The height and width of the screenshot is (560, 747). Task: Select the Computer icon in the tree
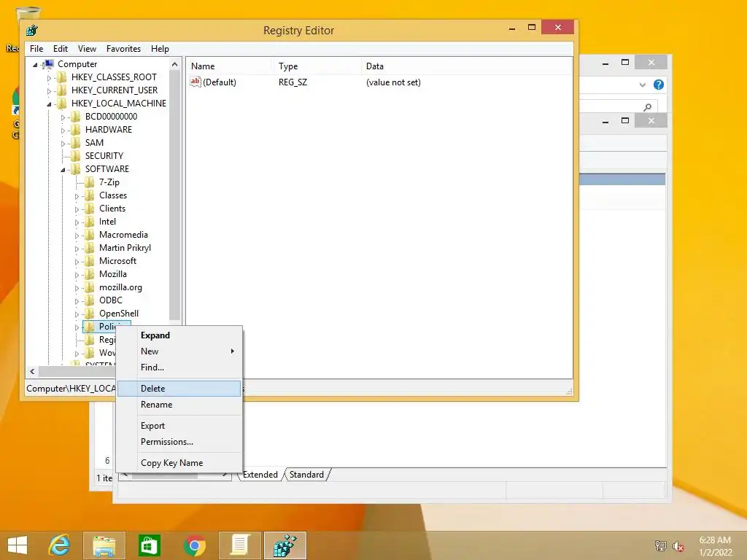point(48,64)
